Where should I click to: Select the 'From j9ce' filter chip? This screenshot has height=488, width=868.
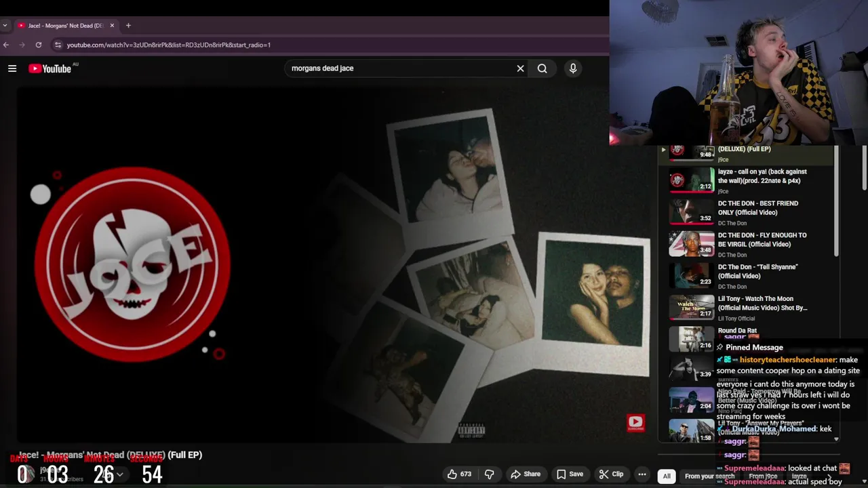point(763,476)
